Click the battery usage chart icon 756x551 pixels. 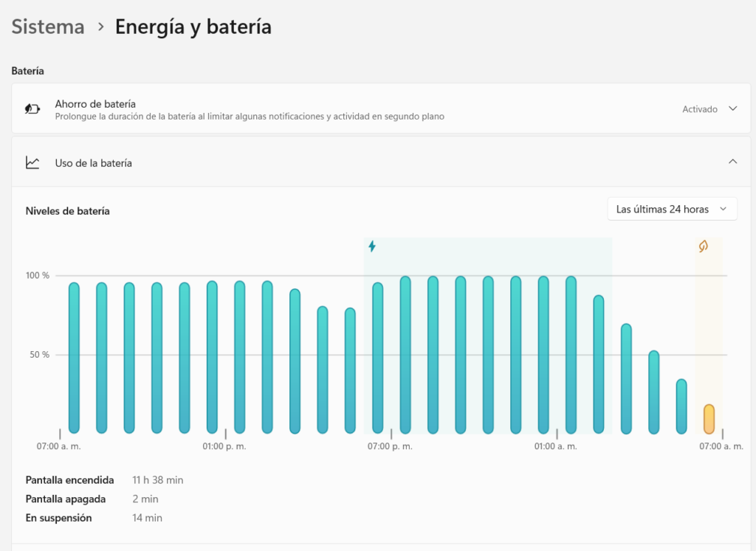pos(32,163)
